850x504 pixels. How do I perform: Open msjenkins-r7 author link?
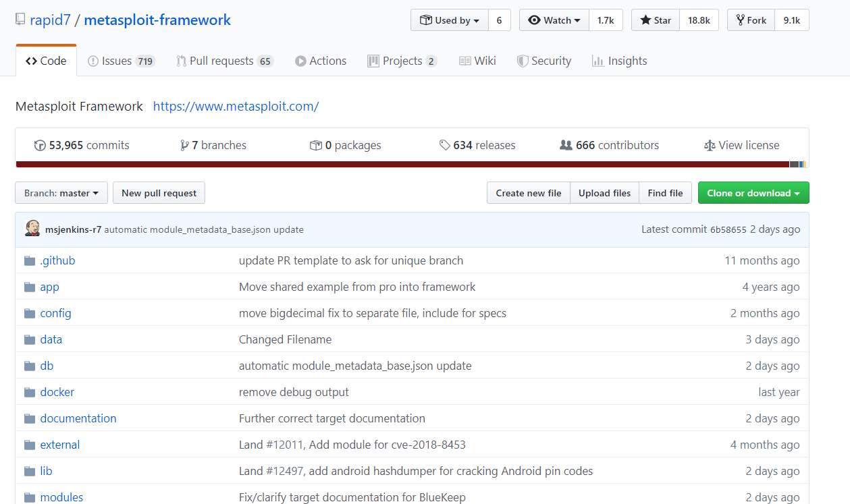[73, 229]
